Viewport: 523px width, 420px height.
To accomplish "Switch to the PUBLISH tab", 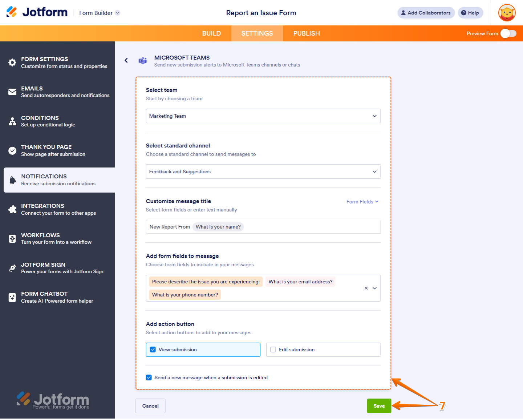I will [x=306, y=33].
